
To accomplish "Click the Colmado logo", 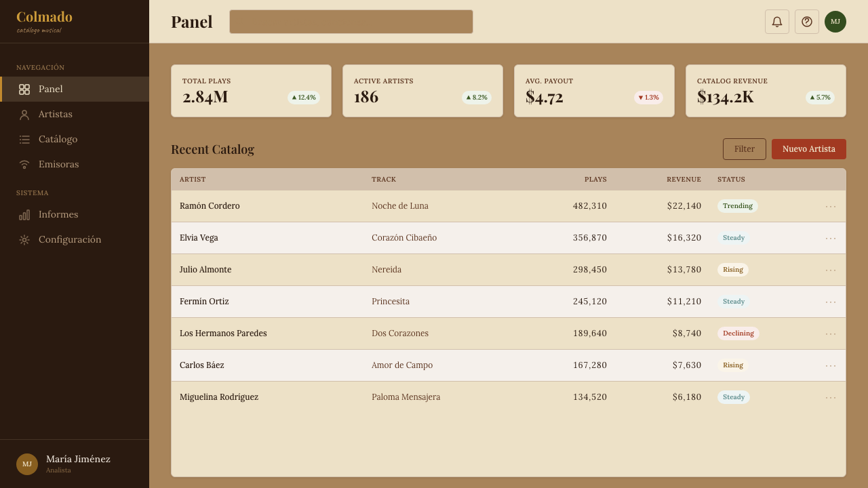I will (x=44, y=17).
